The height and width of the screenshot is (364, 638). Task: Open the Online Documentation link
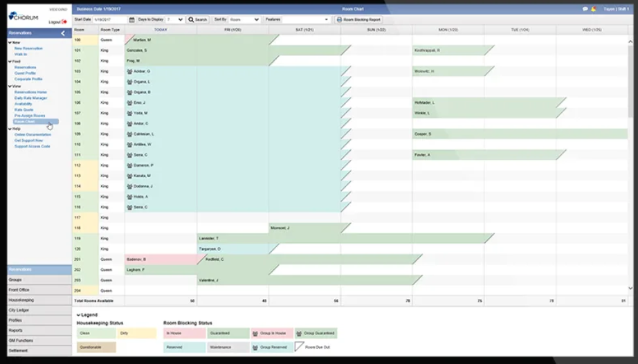[x=33, y=135]
